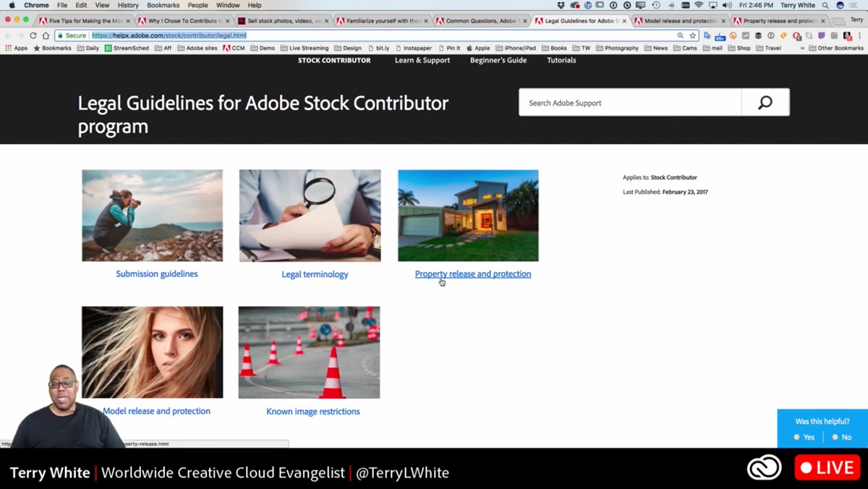This screenshot has width=868, height=489.
Task: Click the Buffer stack extension icon
Action: tap(758, 35)
